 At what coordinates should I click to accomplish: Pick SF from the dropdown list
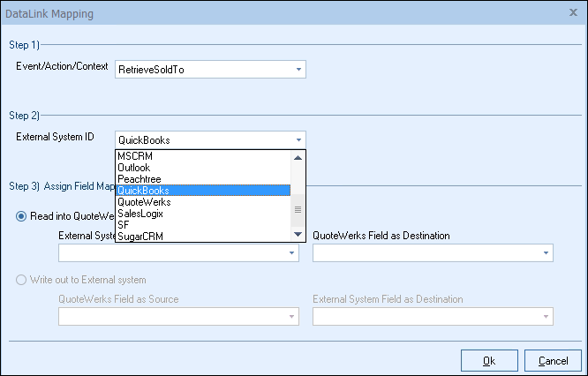124,225
